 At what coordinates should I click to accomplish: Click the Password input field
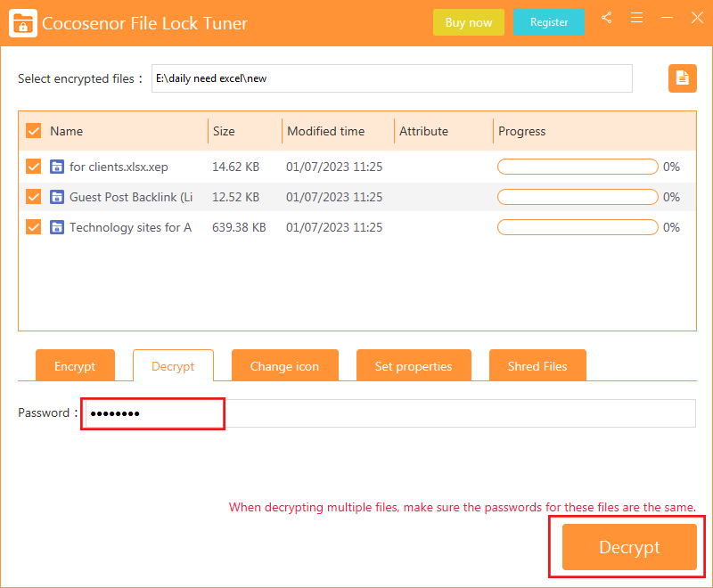(389, 413)
